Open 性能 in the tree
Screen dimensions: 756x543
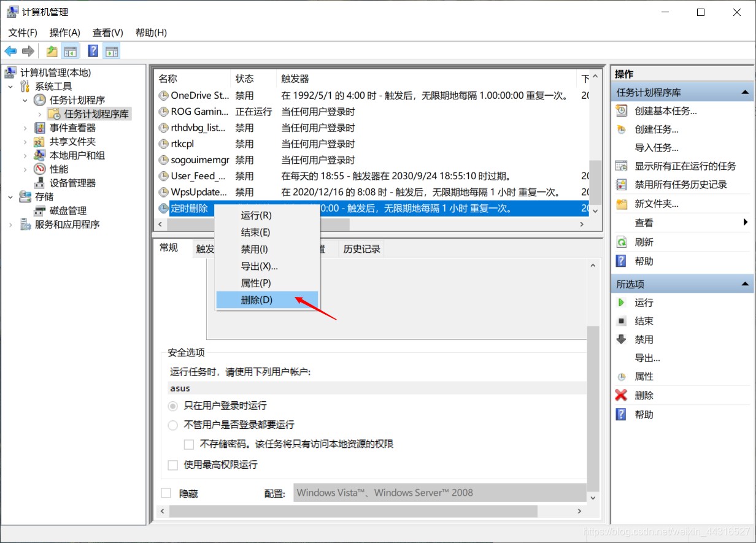59,169
